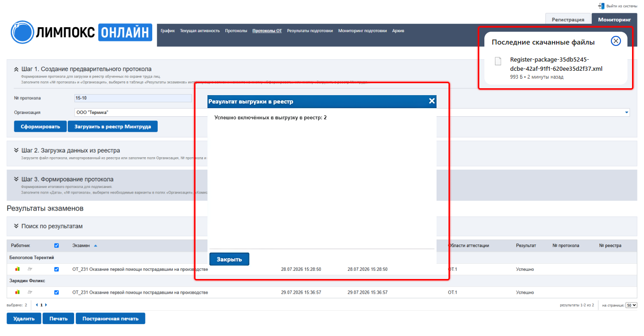Go to next results page arrow
This screenshot has width=644, height=336.
[x=46, y=305]
